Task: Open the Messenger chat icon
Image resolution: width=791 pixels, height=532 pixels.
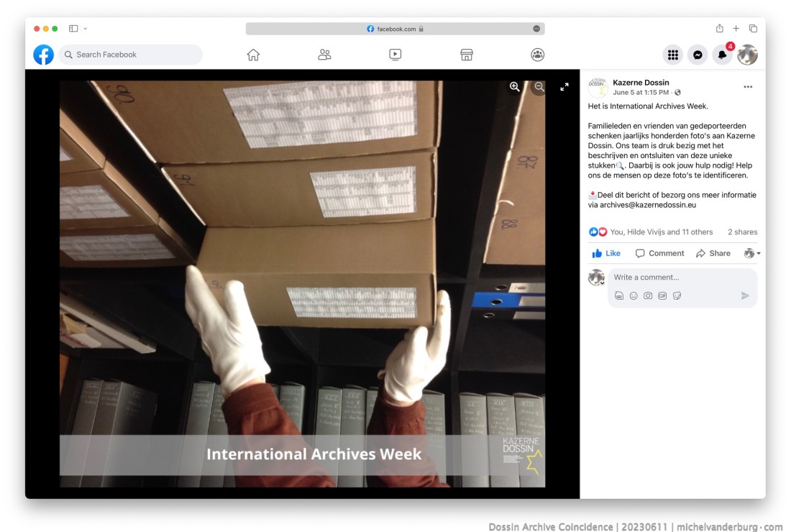Action: tap(697, 55)
